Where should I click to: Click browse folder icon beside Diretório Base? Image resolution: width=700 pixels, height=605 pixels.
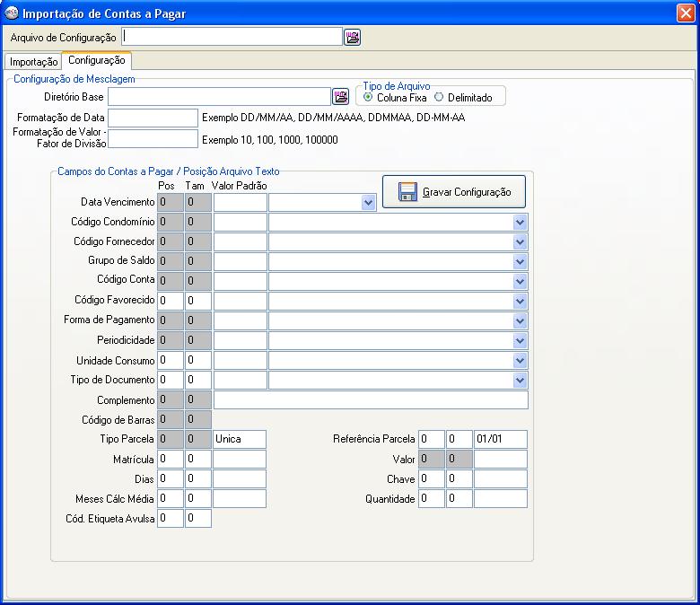(x=340, y=96)
